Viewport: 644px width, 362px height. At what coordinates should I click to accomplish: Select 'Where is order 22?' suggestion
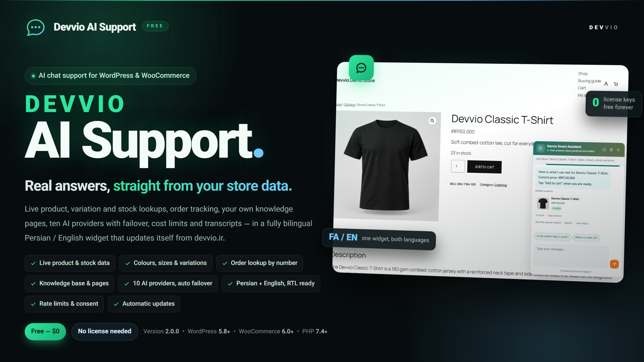click(586, 238)
